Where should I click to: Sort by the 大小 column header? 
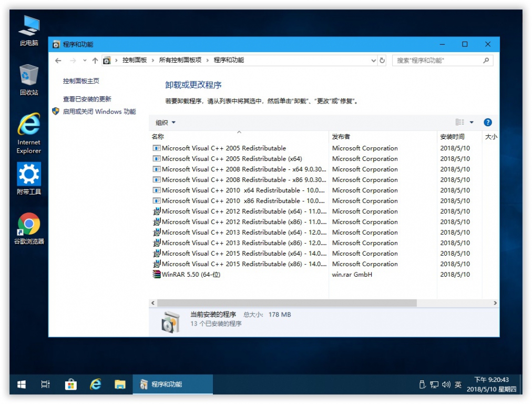[x=490, y=136]
